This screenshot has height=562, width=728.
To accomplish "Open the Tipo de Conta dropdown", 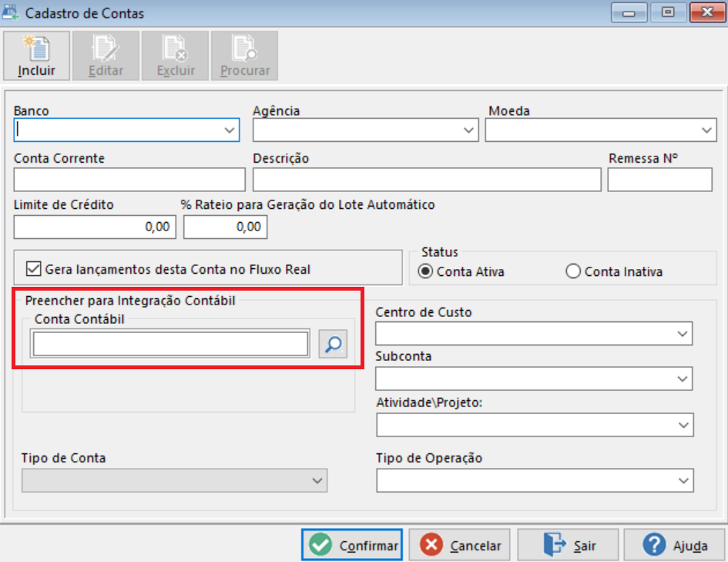I will [x=317, y=480].
